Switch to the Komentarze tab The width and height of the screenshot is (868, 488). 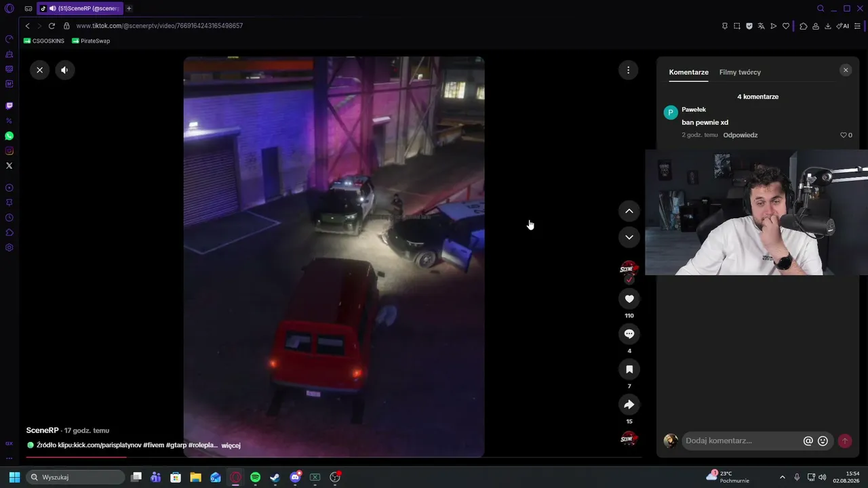click(689, 72)
